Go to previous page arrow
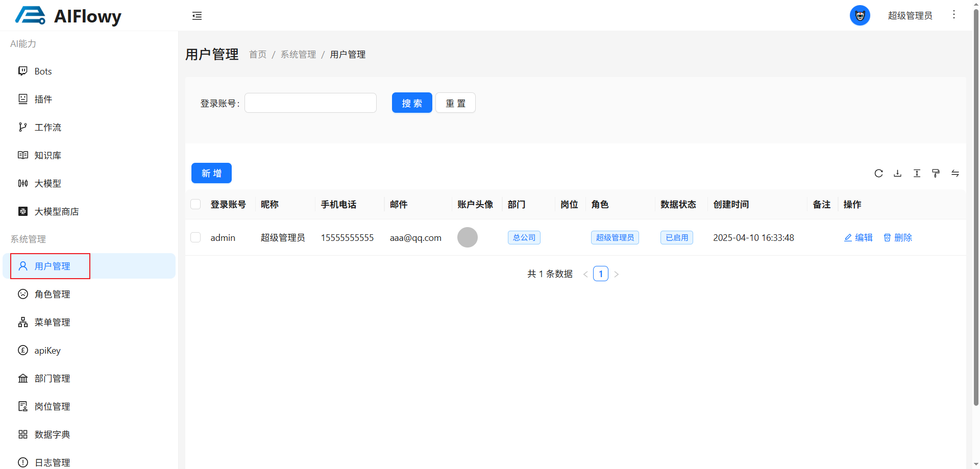This screenshot has width=980, height=469. click(585, 274)
